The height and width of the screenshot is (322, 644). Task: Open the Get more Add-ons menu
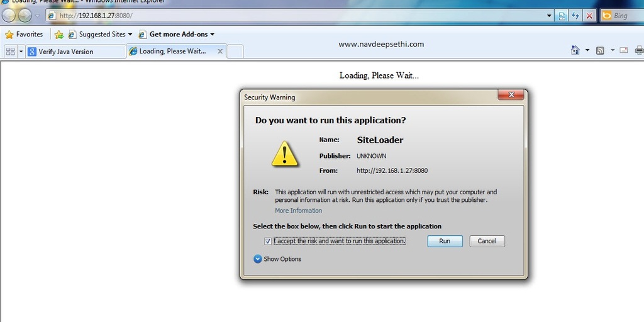click(x=180, y=35)
